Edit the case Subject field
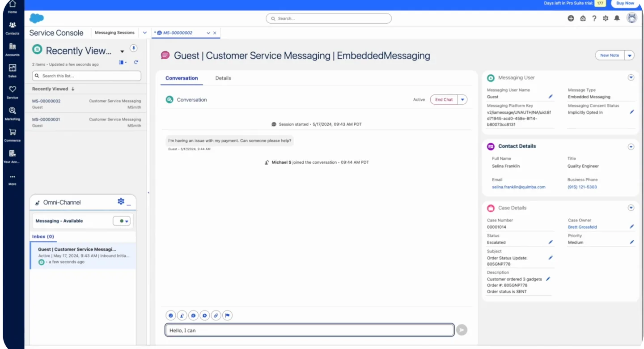Viewport: 644px width, 349px height. click(x=551, y=258)
